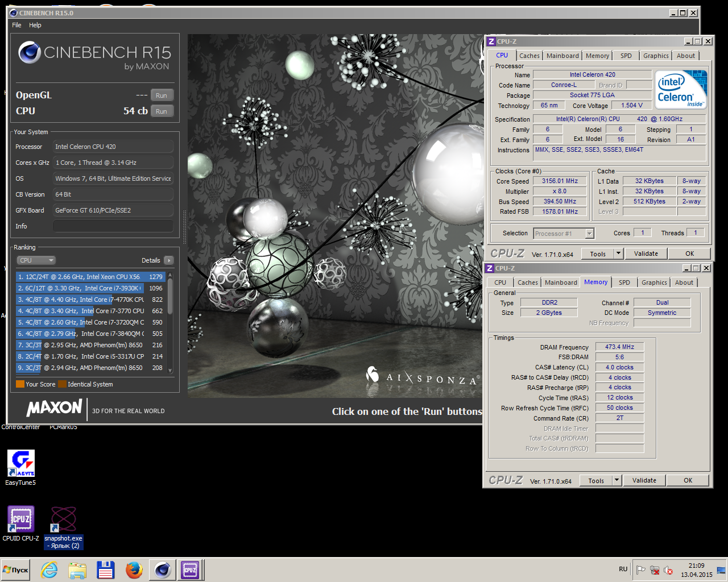Open CPUID CPU-Z desktop shortcut
The height and width of the screenshot is (582, 728).
tap(20, 523)
